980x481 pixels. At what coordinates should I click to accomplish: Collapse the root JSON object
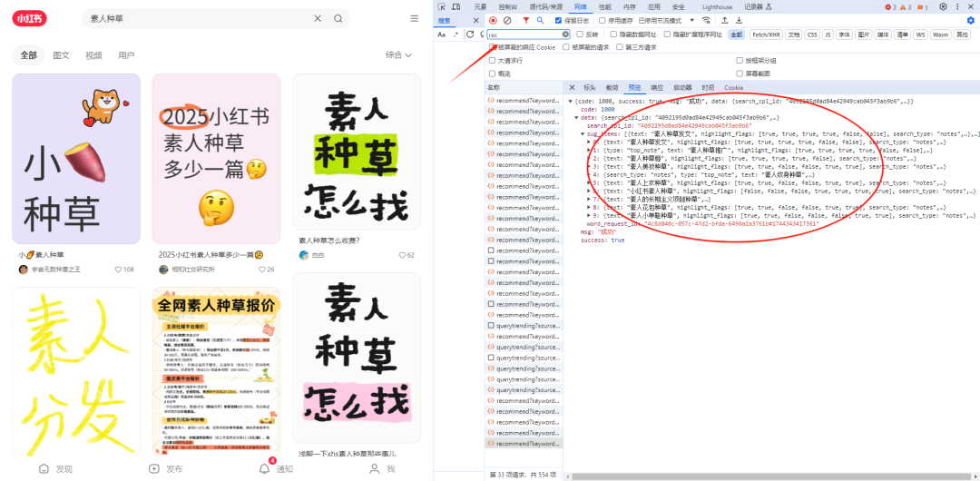tap(570, 102)
